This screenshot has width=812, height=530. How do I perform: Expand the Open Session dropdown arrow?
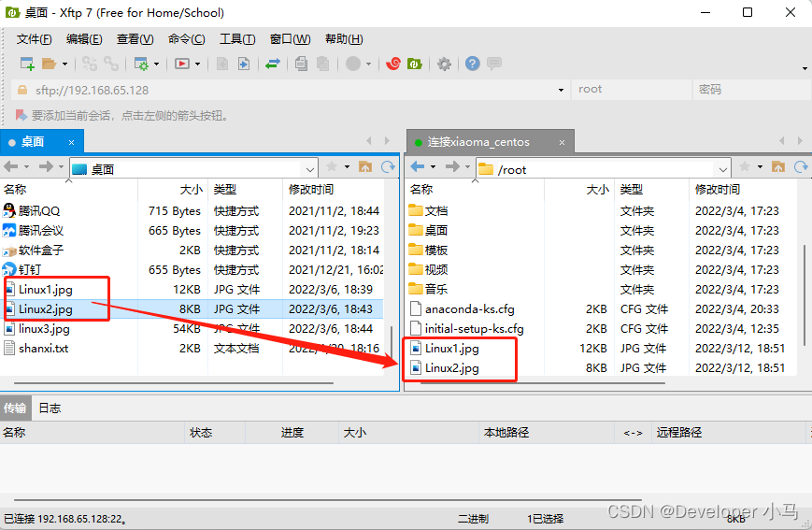click(64, 64)
